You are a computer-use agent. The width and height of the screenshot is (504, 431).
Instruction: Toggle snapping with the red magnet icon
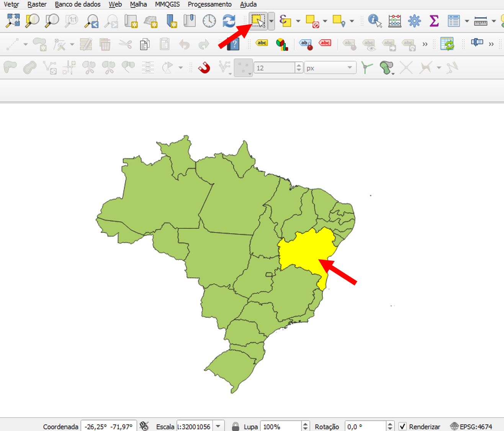tap(204, 68)
